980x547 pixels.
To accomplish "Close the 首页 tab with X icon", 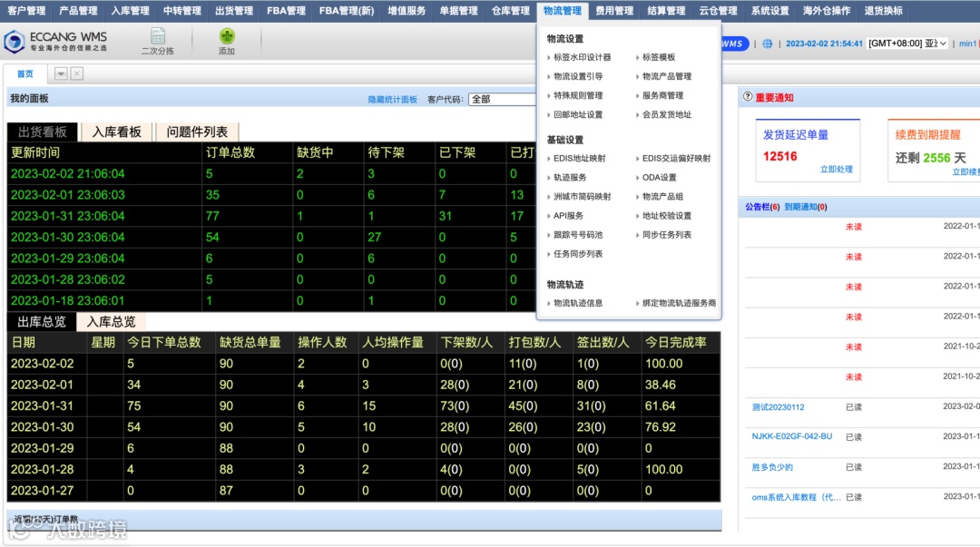I will click(x=77, y=73).
